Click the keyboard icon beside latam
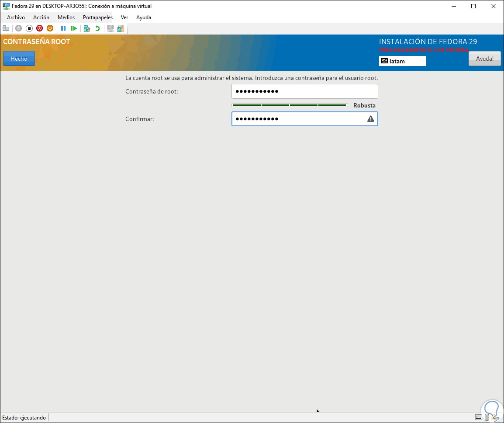 coord(384,61)
